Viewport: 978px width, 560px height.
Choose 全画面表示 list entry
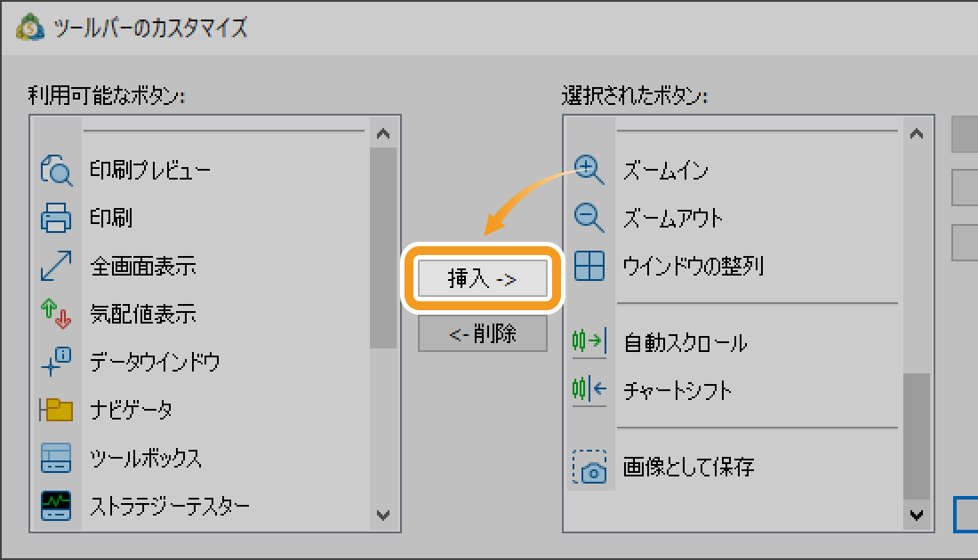[x=143, y=267]
